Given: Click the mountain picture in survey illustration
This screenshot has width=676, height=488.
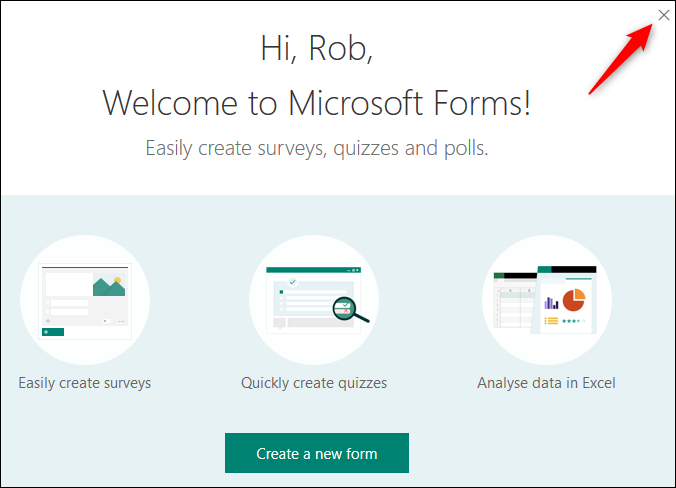Looking at the screenshot, I should pos(108,286).
